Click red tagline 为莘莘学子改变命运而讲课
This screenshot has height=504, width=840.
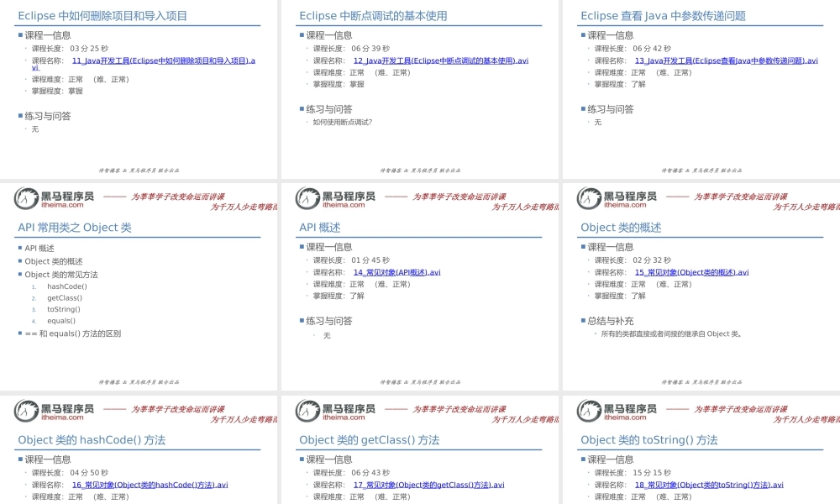click(x=177, y=194)
